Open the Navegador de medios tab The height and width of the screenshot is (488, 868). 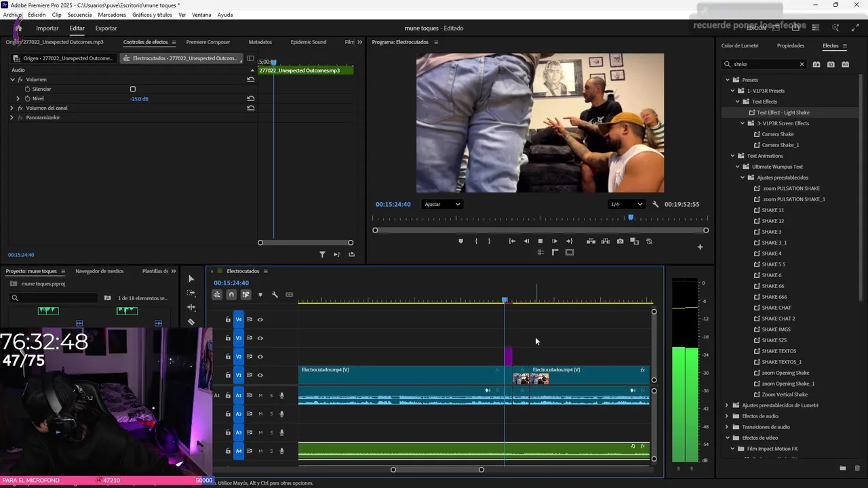tap(100, 271)
